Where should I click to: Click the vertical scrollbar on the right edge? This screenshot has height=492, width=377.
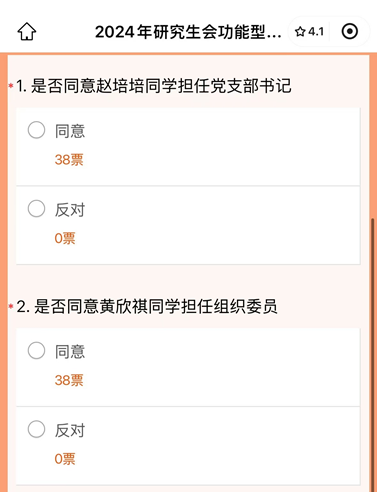372,354
